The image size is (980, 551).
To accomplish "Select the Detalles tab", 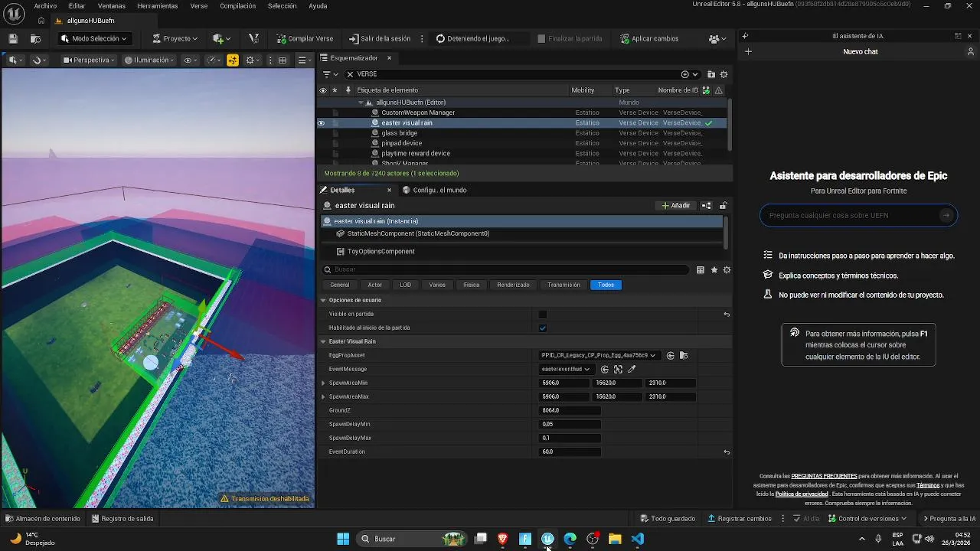I will pyautogui.click(x=342, y=190).
